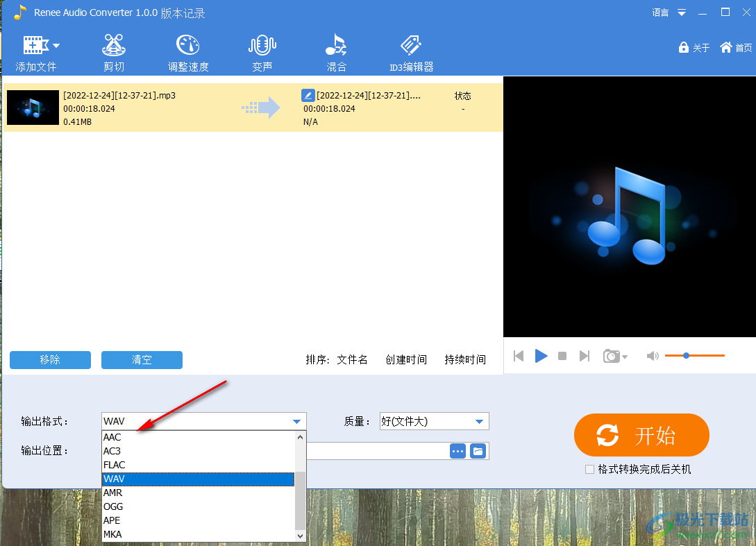Select FLAC from the format list
Screen dimensions: 756x546
115,465
